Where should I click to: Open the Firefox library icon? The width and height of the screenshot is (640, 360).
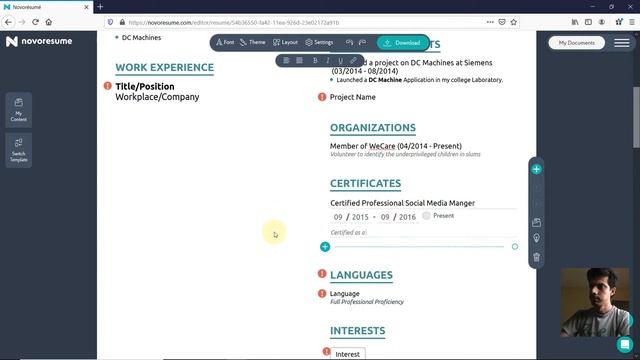coord(575,22)
